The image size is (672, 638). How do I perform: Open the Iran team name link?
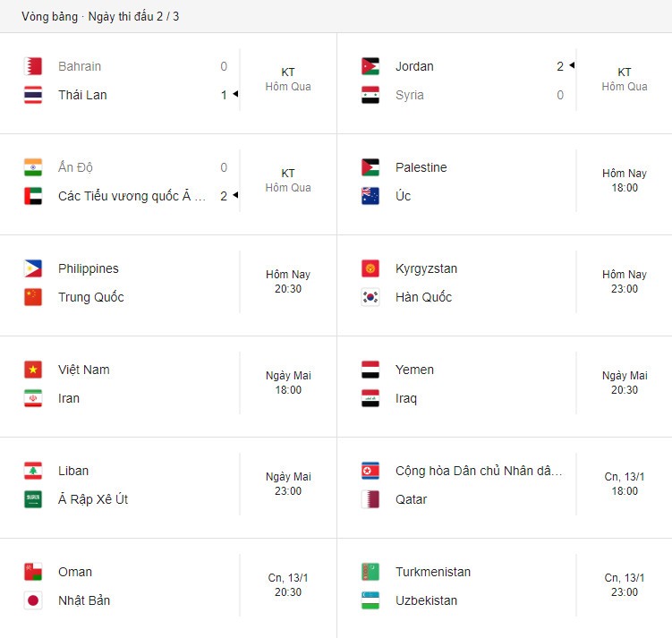pyautogui.click(x=69, y=398)
